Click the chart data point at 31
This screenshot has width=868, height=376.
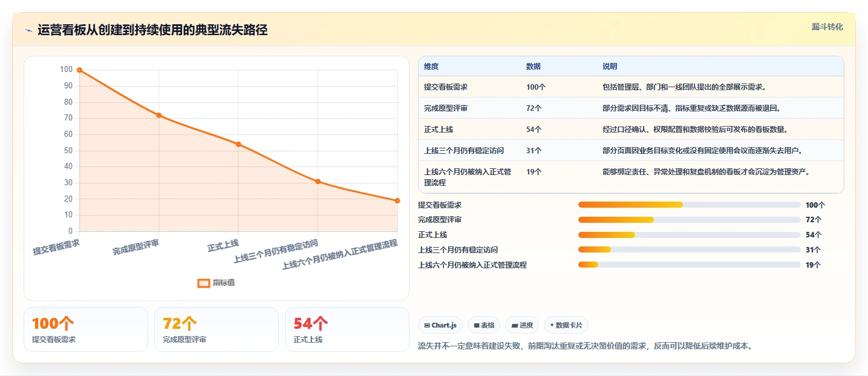[x=318, y=182]
